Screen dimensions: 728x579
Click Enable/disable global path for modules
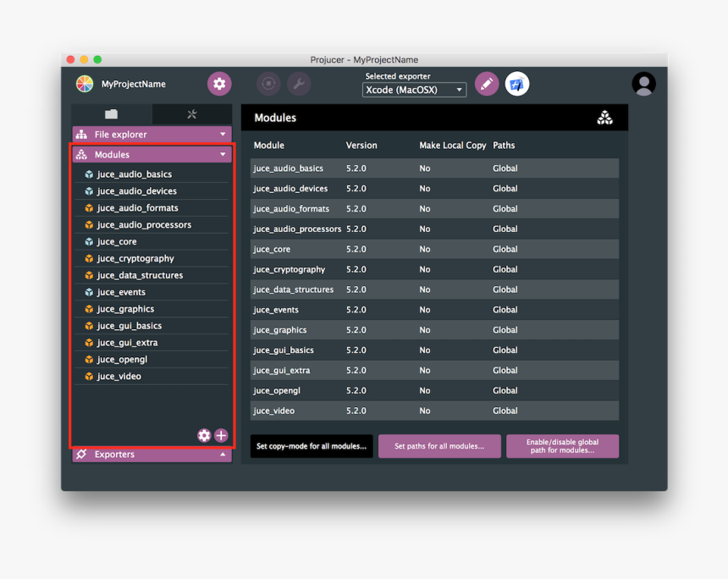562,446
